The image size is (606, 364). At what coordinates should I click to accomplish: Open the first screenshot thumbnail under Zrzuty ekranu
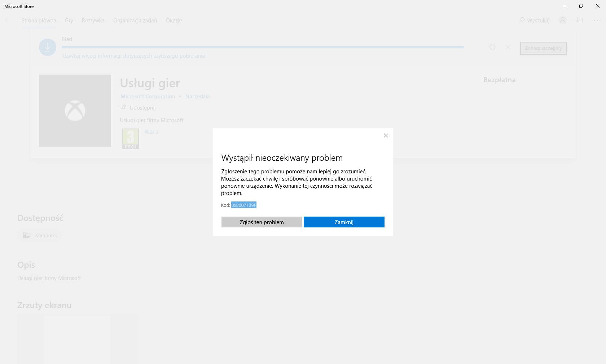77,339
